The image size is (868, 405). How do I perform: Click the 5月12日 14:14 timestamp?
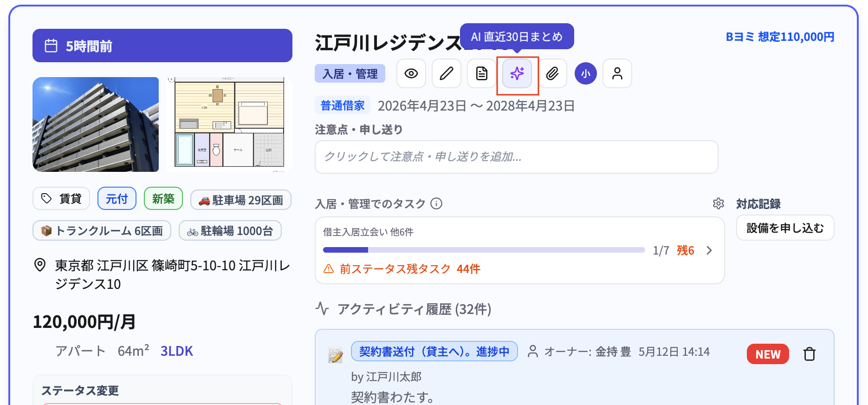(x=674, y=352)
